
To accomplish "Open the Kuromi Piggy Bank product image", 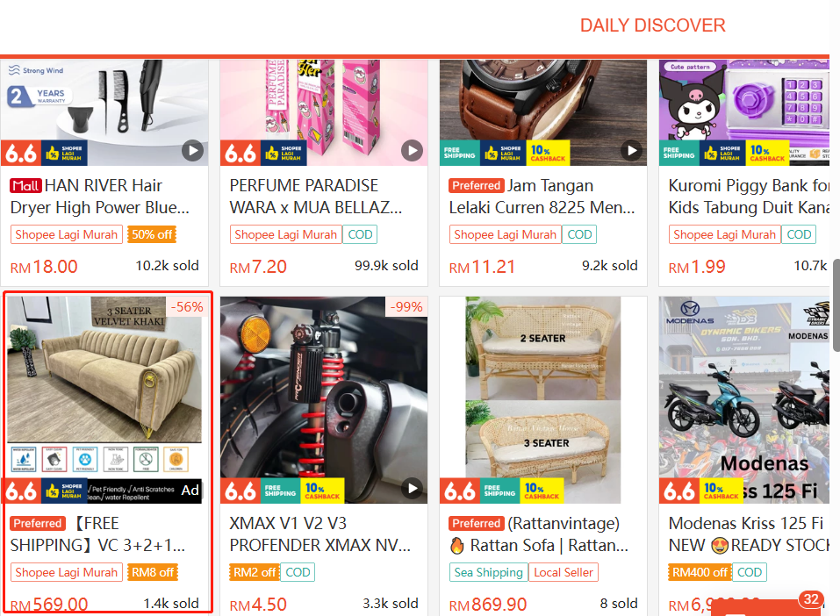I will [744, 112].
